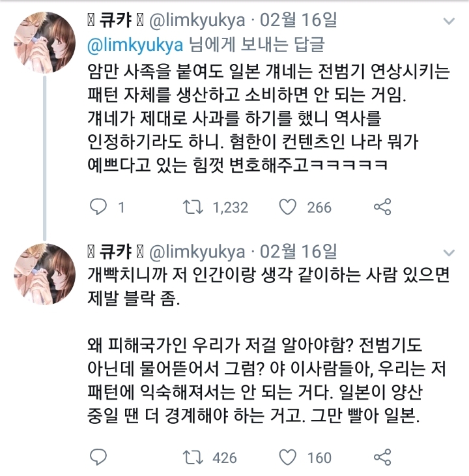Share the second tweet
Viewport: 469px width, 476px height.
pyautogui.click(x=382, y=457)
